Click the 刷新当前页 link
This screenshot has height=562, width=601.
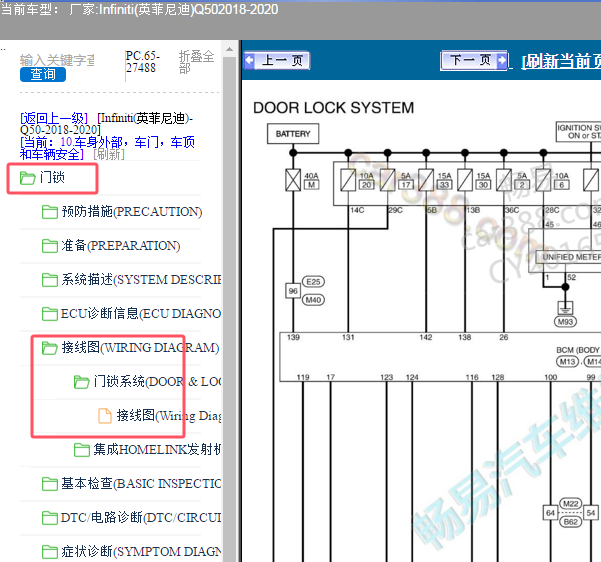(x=561, y=61)
